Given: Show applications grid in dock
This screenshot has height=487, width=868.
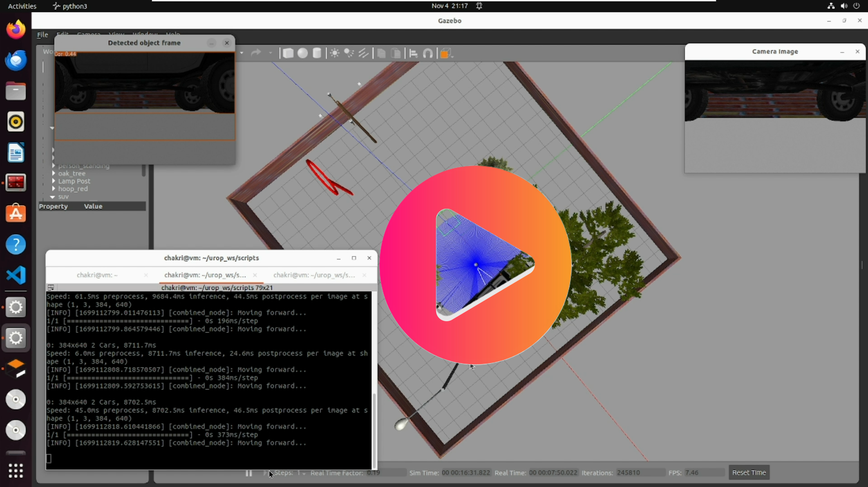Looking at the screenshot, I should point(16,471).
